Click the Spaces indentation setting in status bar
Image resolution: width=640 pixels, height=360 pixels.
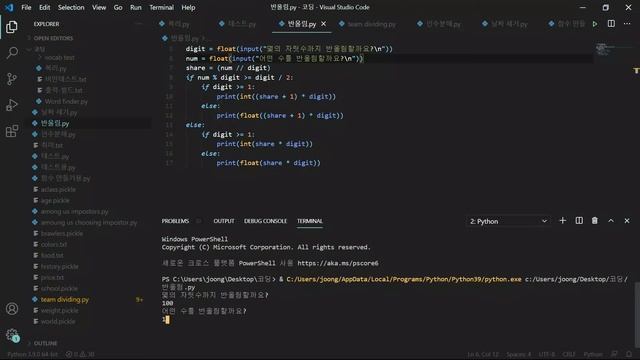point(518,354)
